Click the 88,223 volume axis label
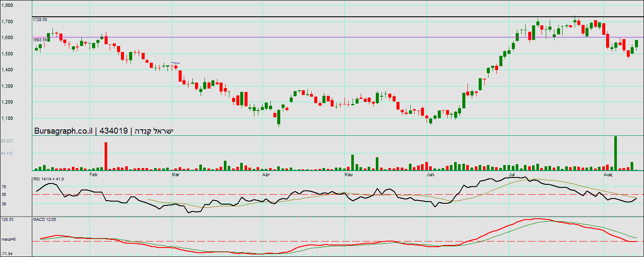Image resolution: width=644 pixels, height=257 pixels. coord(6,141)
